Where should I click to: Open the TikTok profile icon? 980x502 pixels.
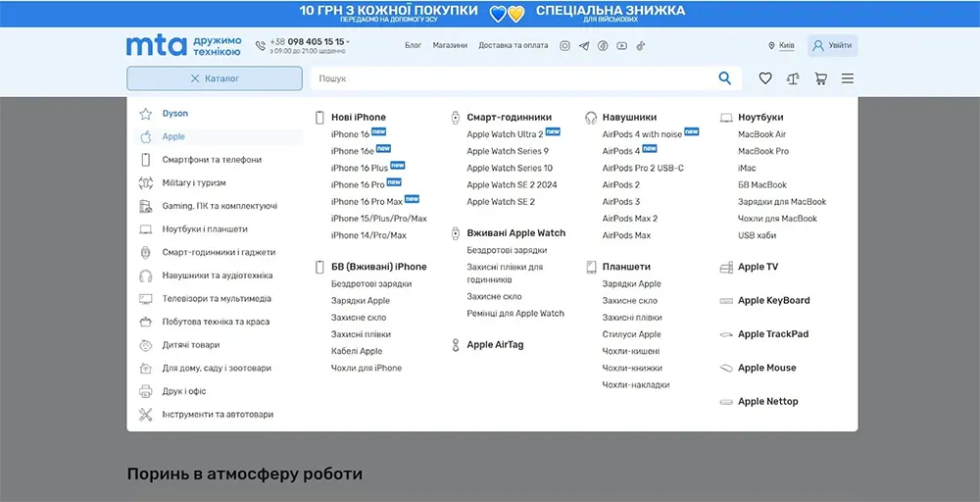point(641,46)
